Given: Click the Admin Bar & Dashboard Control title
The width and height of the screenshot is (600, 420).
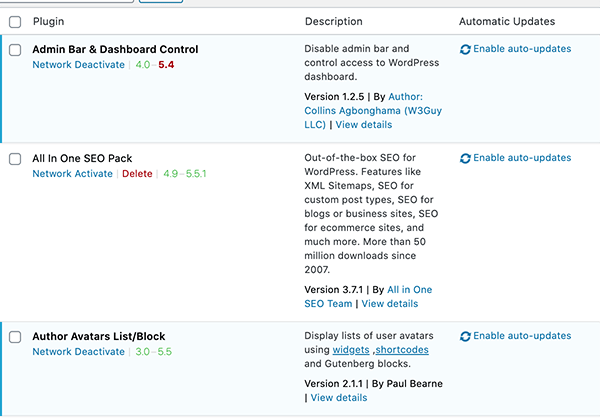Looking at the screenshot, I should [115, 49].
